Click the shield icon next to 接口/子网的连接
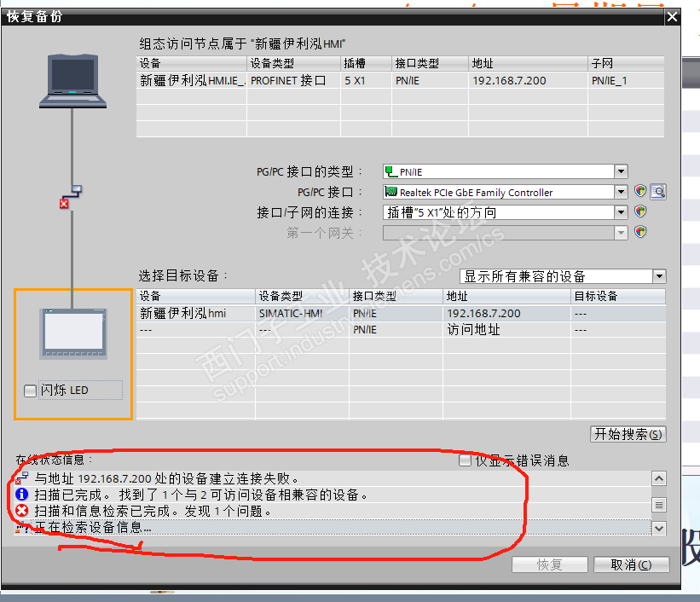The width and height of the screenshot is (700, 602). click(x=640, y=211)
